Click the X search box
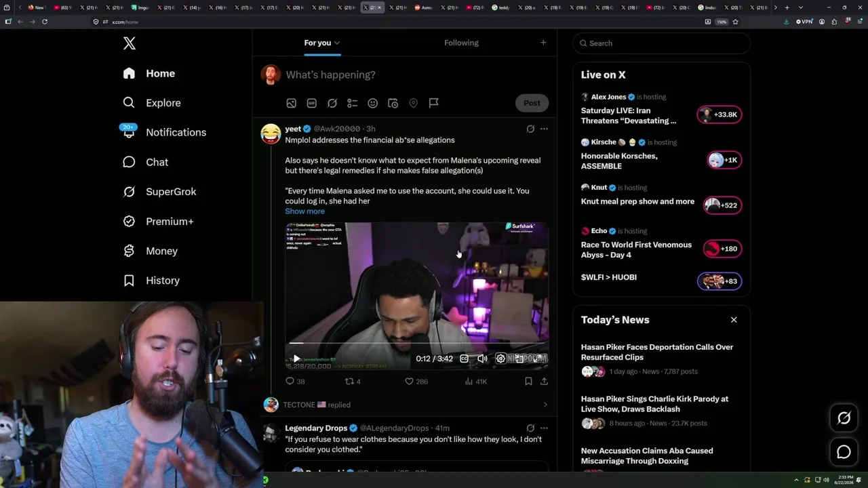Image resolution: width=868 pixels, height=488 pixels. (661, 43)
